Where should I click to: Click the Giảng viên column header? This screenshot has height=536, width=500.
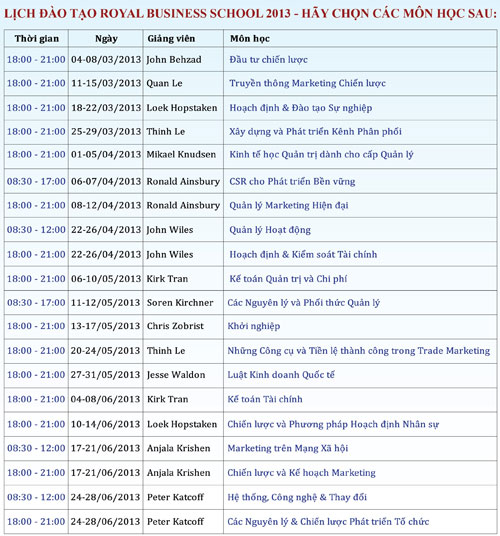171,39
